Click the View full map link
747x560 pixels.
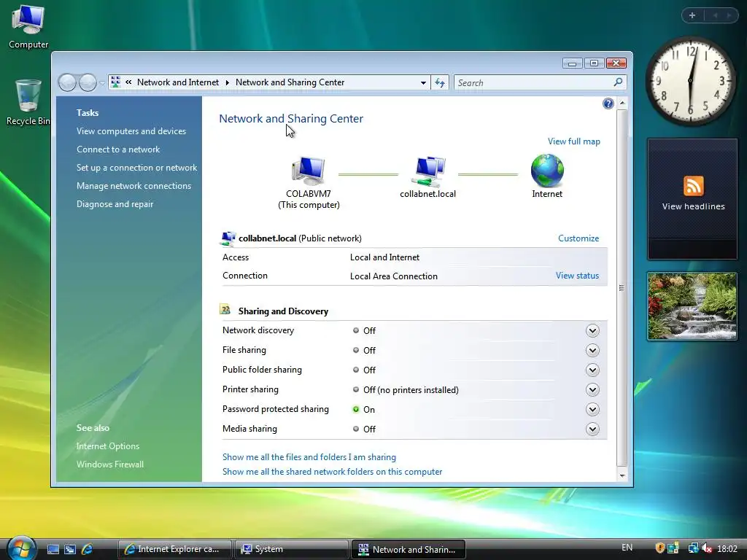(x=573, y=141)
